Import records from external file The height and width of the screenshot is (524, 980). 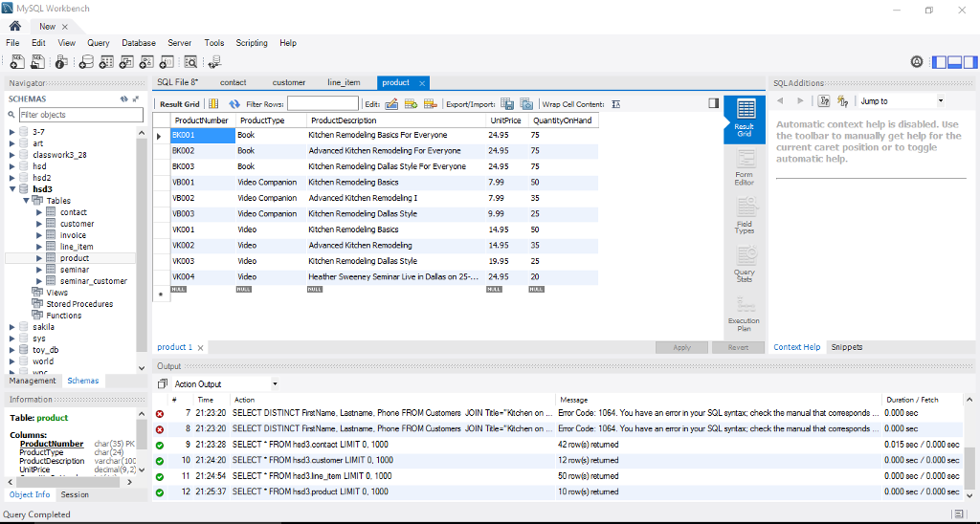527,104
